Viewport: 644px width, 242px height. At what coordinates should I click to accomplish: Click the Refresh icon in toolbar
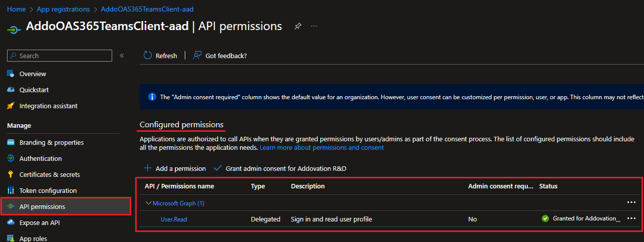[x=148, y=56]
